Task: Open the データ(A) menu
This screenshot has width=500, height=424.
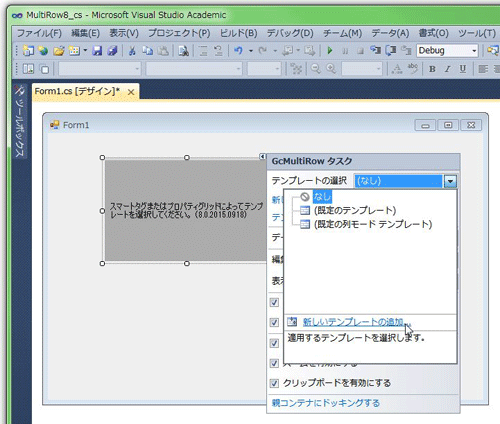Action: pos(390,33)
